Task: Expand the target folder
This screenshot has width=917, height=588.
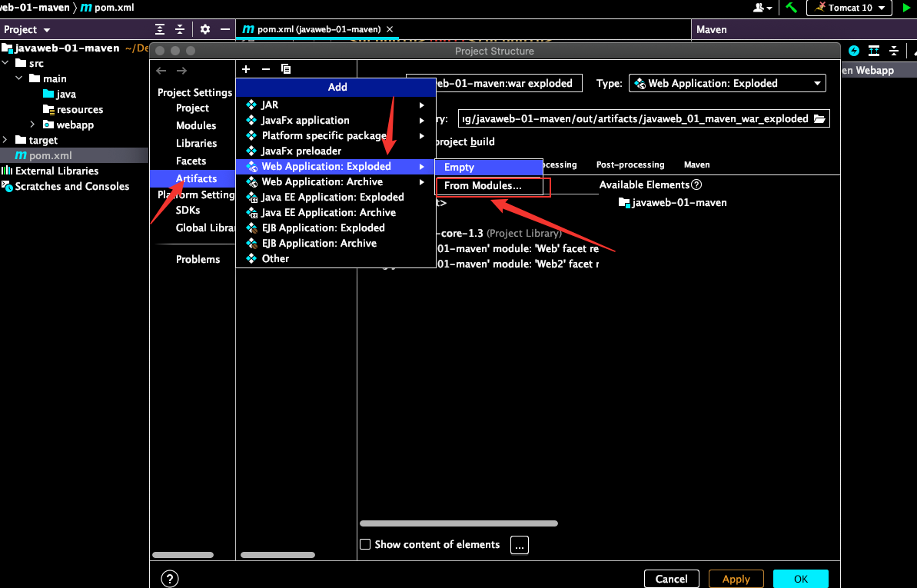Action: (x=5, y=139)
